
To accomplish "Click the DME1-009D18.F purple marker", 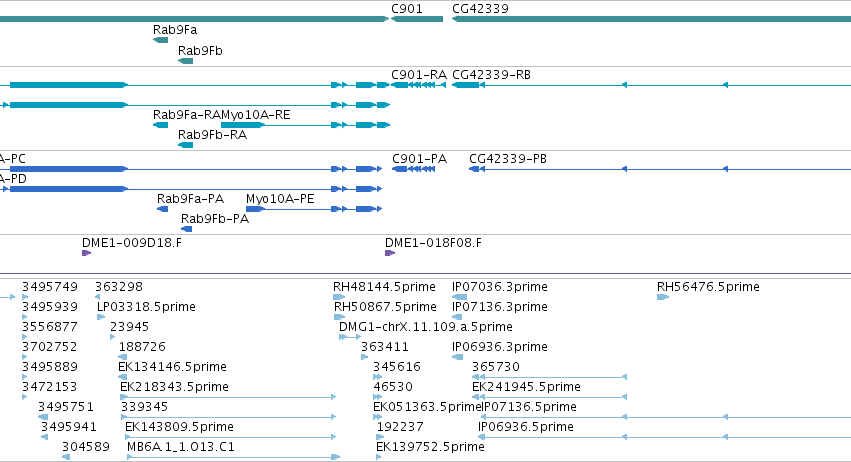I will click(86, 253).
